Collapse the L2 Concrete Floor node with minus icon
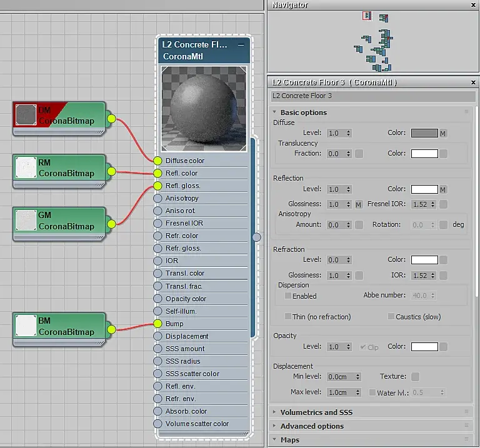Image resolution: width=480 pixels, height=448 pixels. click(x=241, y=45)
